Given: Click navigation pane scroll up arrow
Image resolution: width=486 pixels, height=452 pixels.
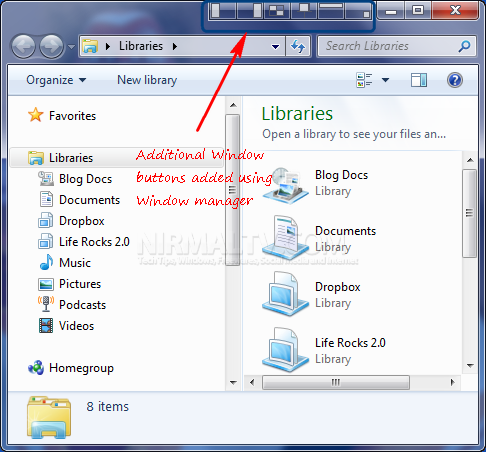Looking at the screenshot, I should (x=233, y=105).
